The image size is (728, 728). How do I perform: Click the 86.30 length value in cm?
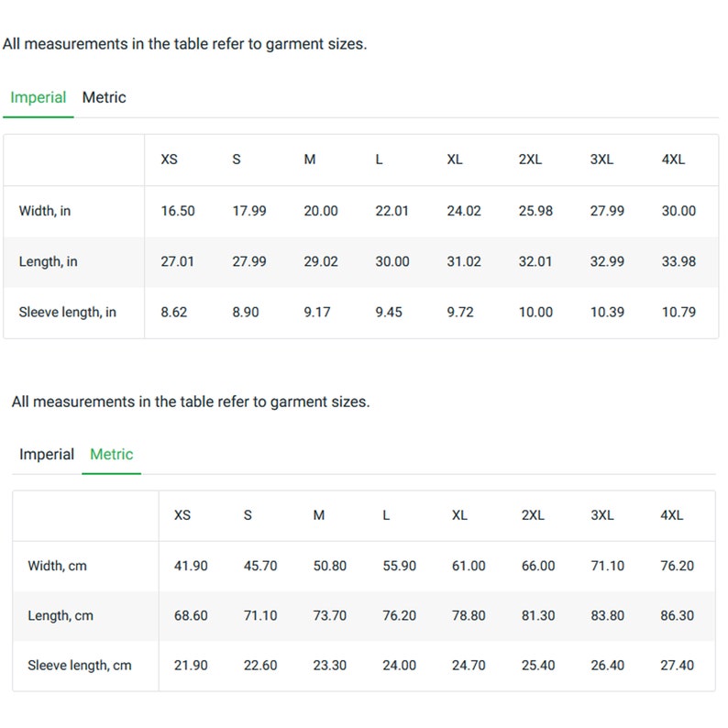coord(678,615)
